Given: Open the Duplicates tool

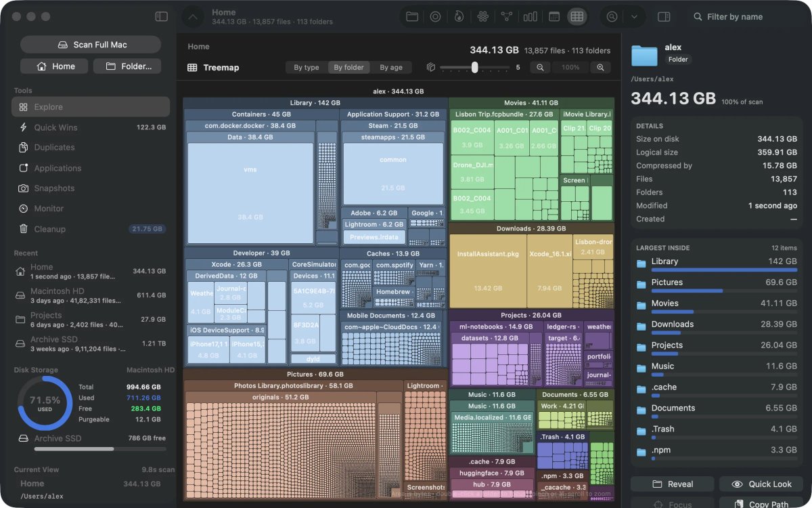Looking at the screenshot, I should [91, 148].
